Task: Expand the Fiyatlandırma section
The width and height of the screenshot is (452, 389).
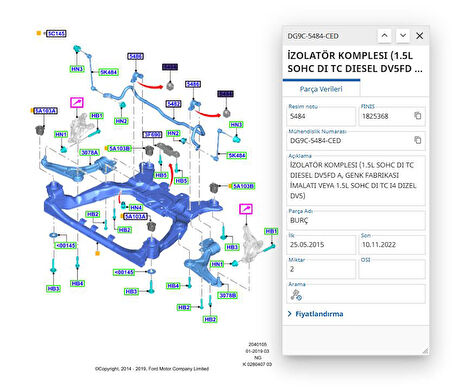Action: click(316, 314)
